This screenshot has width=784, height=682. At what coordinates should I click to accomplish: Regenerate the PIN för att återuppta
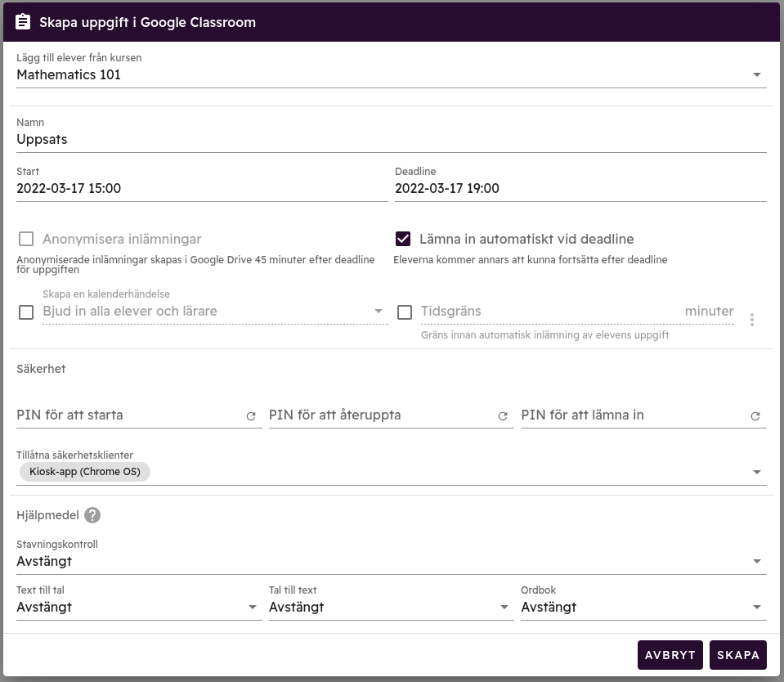pyautogui.click(x=503, y=416)
